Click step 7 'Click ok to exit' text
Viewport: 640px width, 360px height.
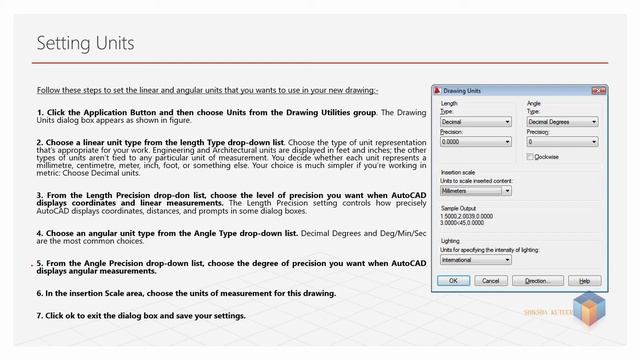click(x=141, y=316)
